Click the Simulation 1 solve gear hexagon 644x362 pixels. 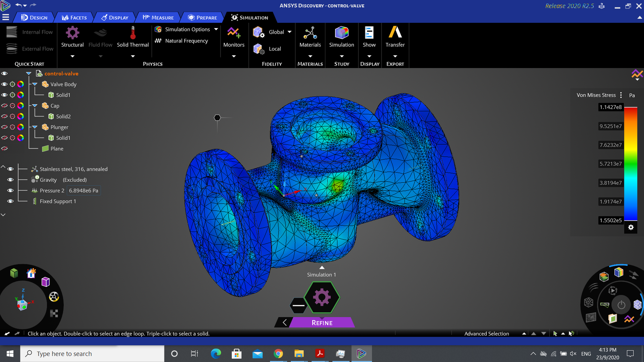322,298
